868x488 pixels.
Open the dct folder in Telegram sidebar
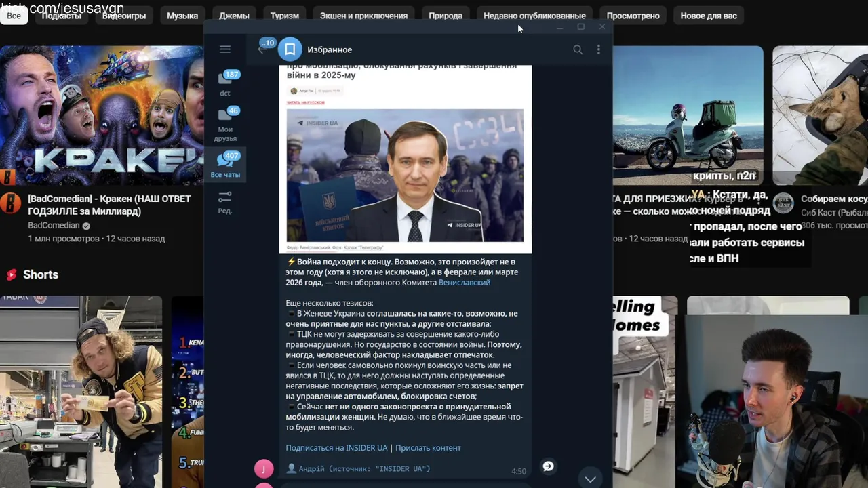click(x=225, y=83)
